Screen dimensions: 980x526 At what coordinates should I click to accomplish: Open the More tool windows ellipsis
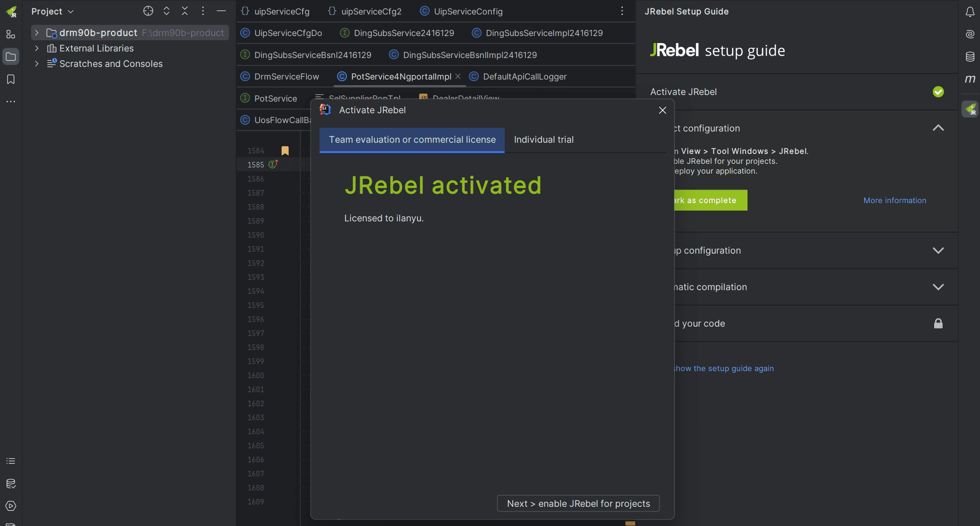click(11, 101)
